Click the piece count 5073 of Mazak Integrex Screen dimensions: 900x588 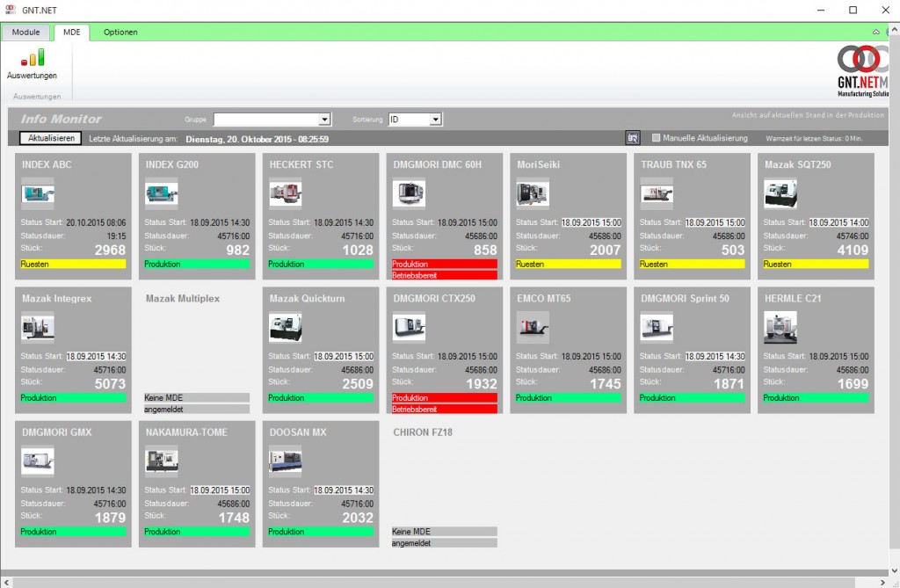coord(110,384)
